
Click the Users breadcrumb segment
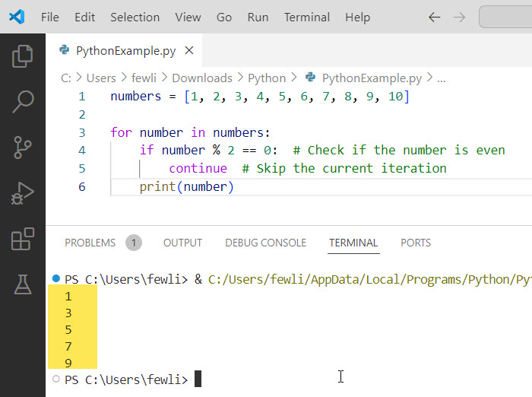coord(101,78)
